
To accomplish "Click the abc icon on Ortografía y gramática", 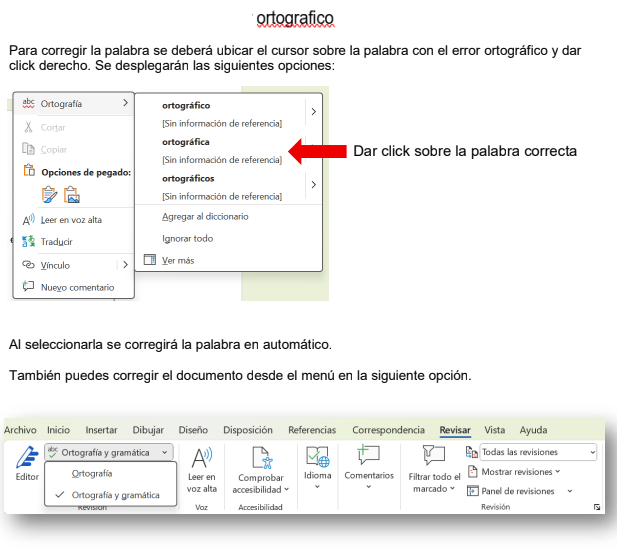I will [x=53, y=452].
